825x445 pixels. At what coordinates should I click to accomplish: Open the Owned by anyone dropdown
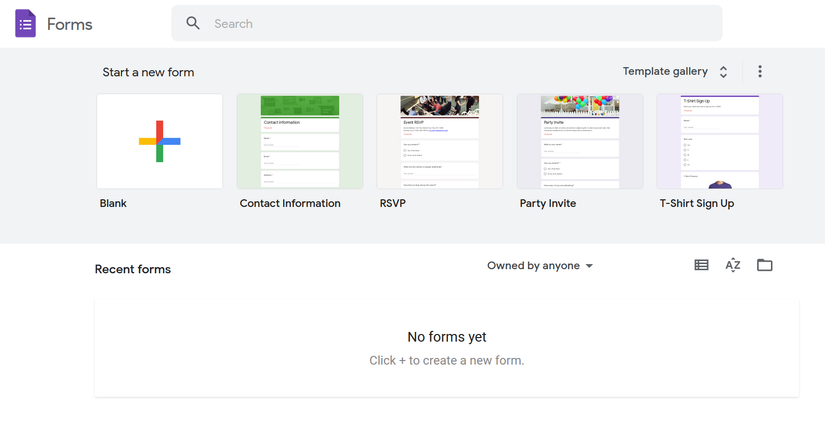tap(540, 266)
